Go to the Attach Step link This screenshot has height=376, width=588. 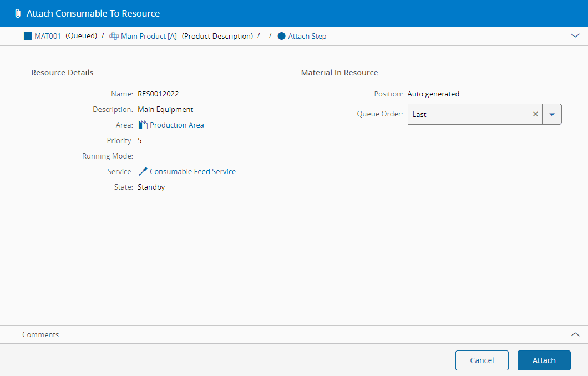(x=307, y=36)
